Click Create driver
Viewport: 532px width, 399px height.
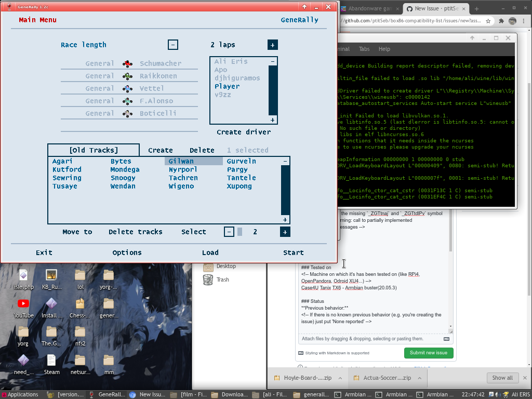tap(243, 132)
